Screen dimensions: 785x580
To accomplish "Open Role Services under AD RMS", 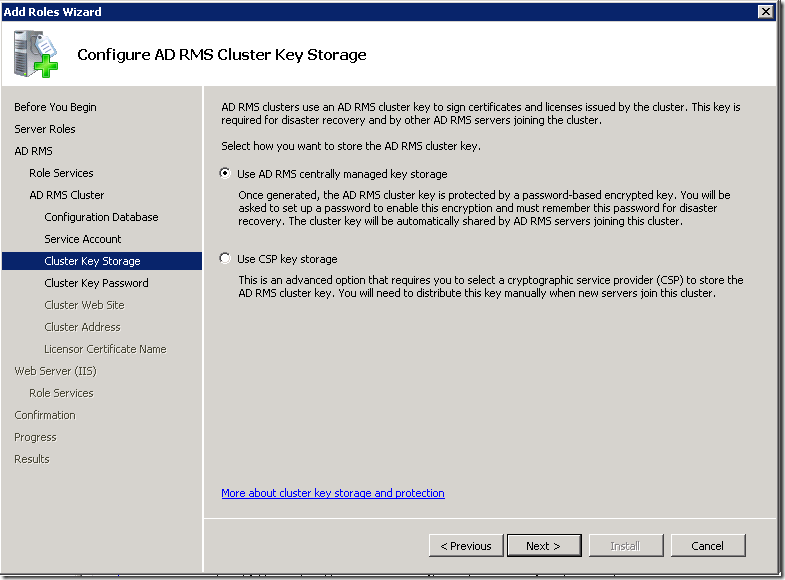I will (x=61, y=173).
